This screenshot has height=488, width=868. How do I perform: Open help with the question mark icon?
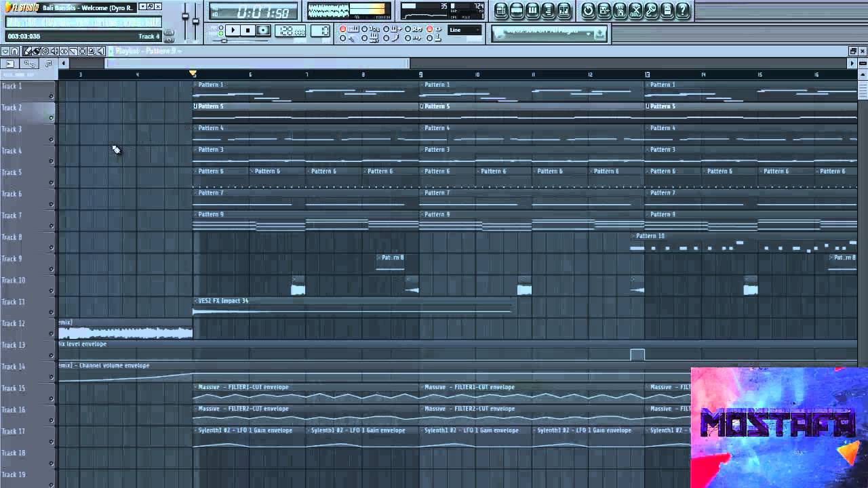point(683,10)
